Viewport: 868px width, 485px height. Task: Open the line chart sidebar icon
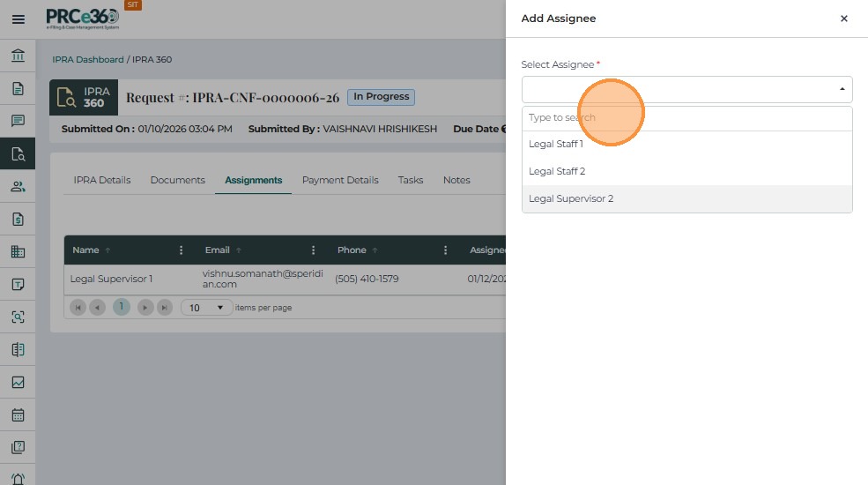point(18,382)
